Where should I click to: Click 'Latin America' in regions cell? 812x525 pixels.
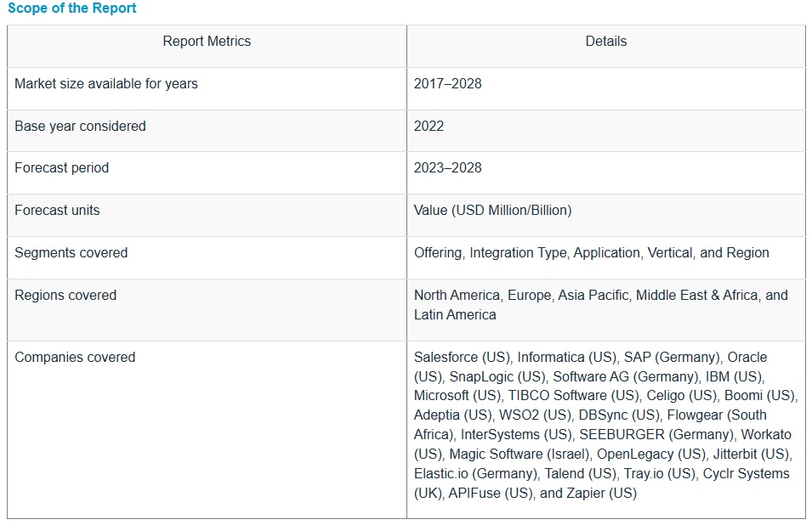455,314
